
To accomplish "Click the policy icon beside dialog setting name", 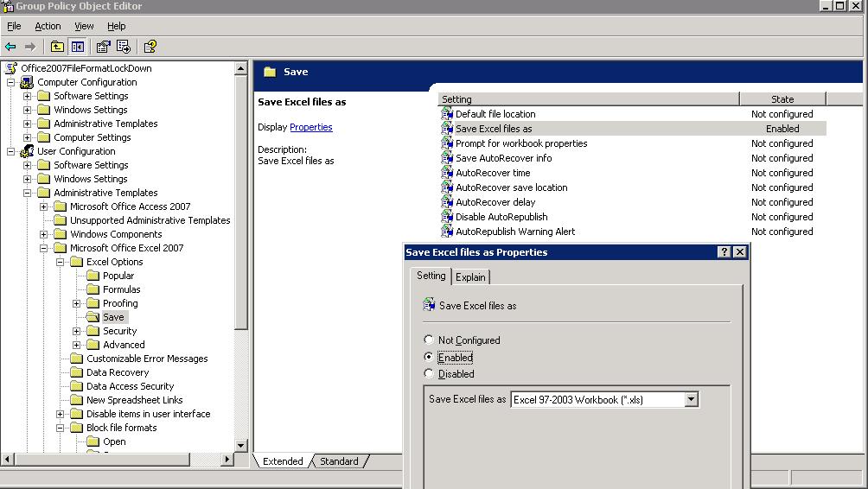I will [429, 304].
